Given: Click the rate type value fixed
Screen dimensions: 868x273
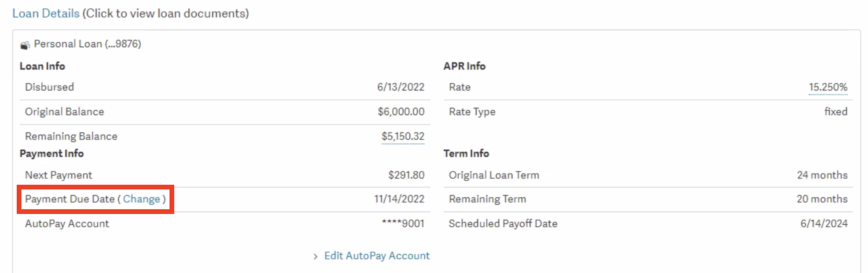Looking at the screenshot, I should click(836, 112).
